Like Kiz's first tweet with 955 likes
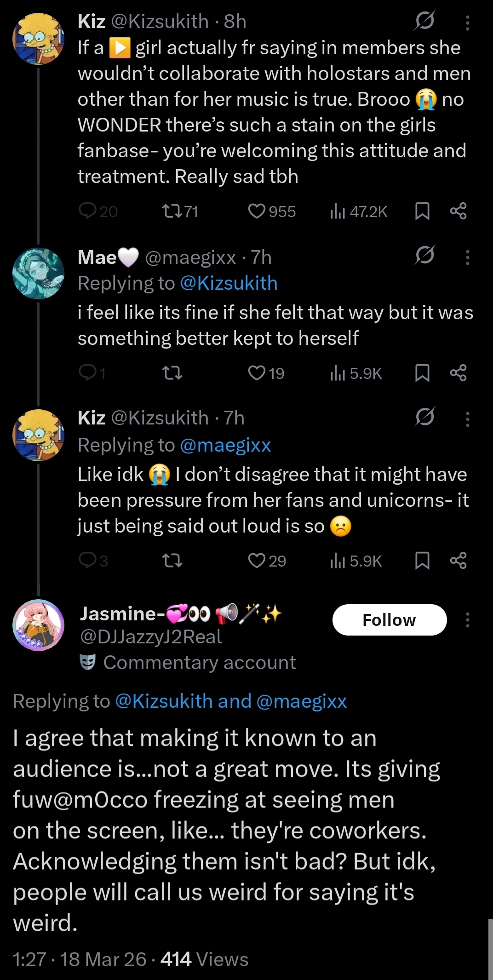Image resolution: width=493 pixels, height=980 pixels. click(271, 212)
